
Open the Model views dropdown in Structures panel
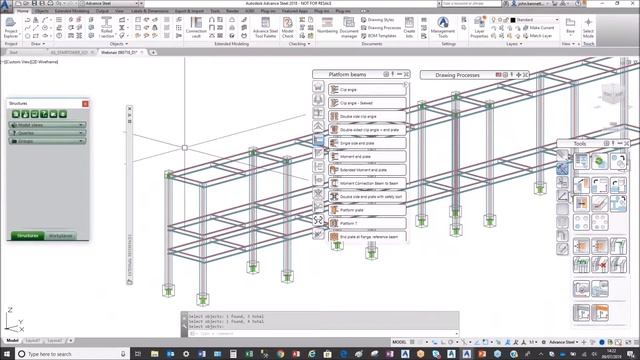pos(47,125)
